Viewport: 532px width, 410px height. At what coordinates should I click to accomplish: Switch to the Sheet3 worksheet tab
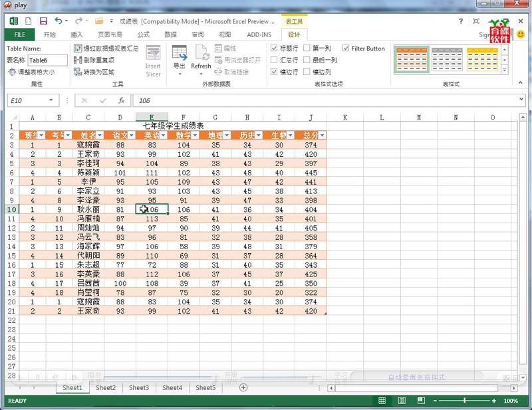pyautogui.click(x=138, y=388)
